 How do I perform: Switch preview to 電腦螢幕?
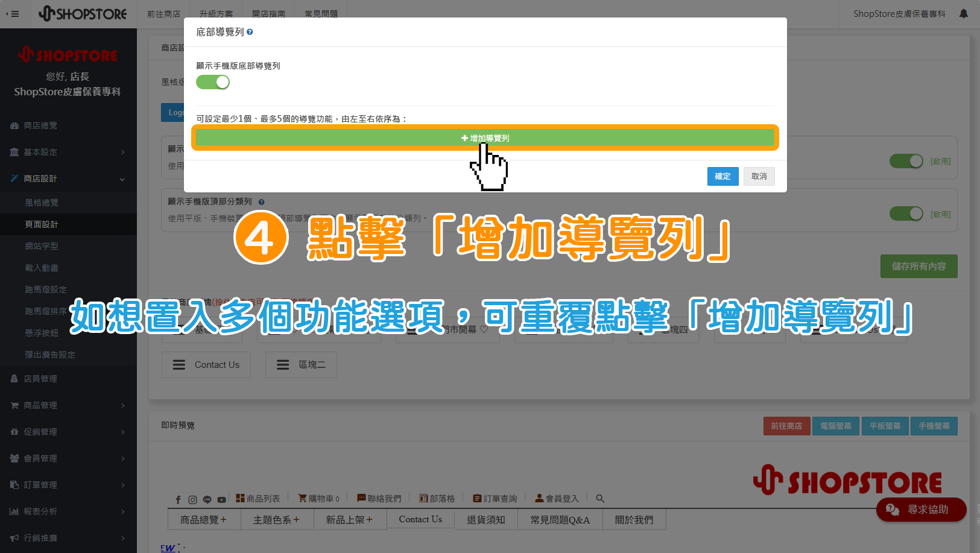836,426
